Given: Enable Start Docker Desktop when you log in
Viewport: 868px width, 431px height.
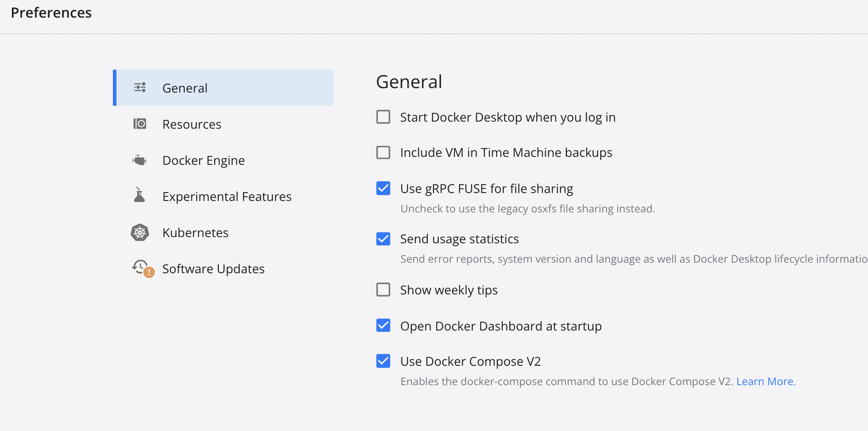Looking at the screenshot, I should [x=383, y=117].
